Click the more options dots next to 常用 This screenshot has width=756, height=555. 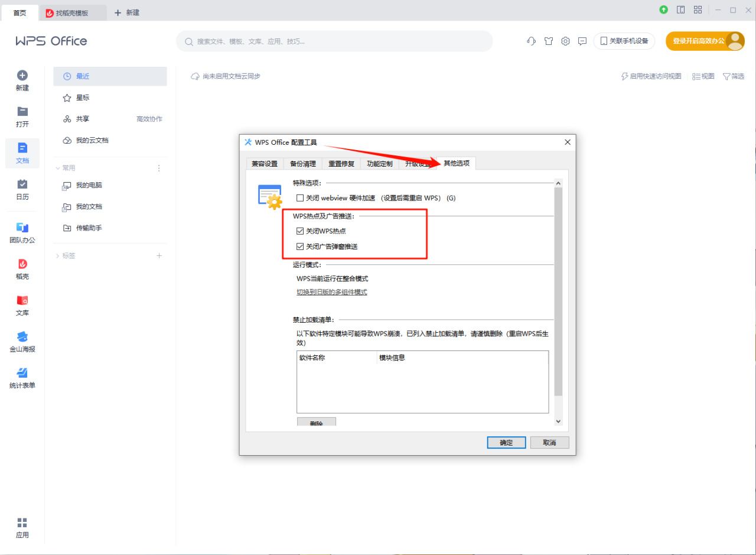(158, 168)
